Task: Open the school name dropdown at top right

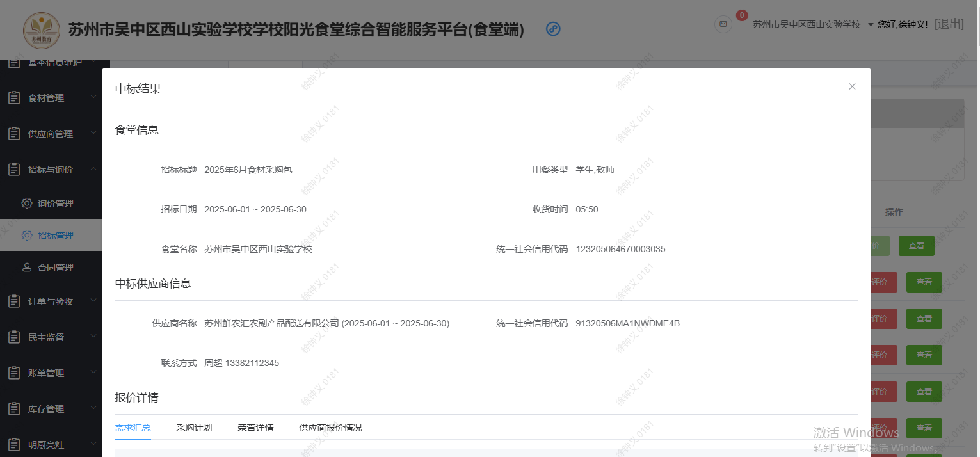Action: coord(808,23)
